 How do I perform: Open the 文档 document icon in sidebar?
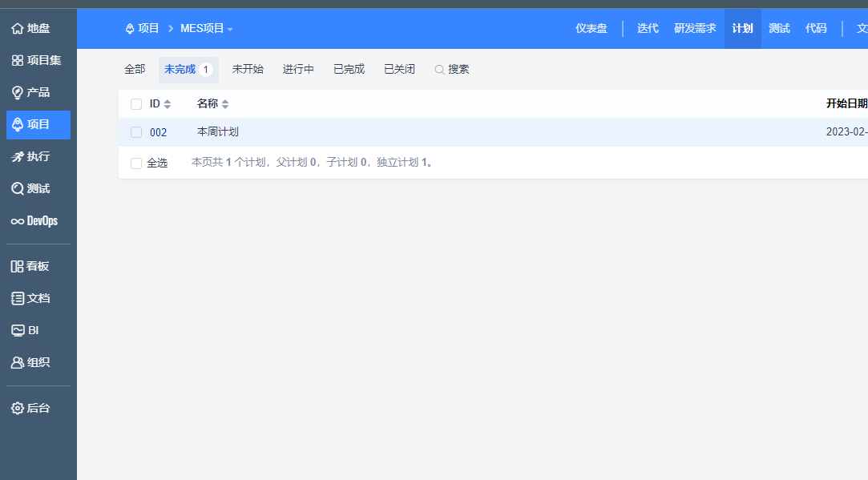(17, 298)
